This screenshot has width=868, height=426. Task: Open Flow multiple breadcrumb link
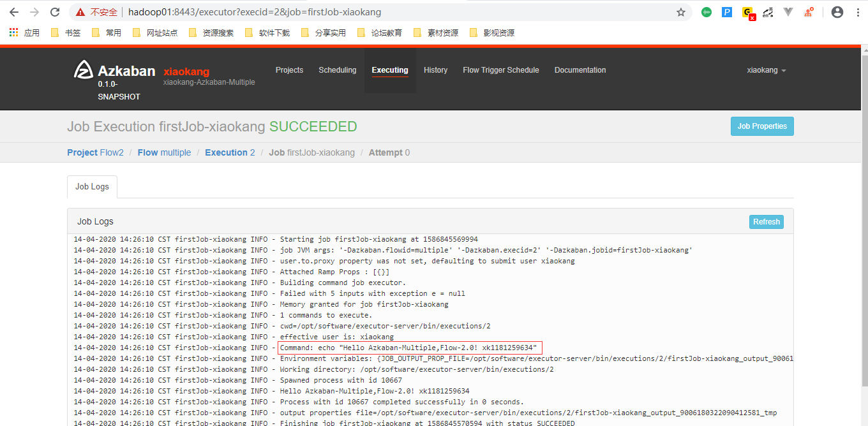click(x=164, y=152)
